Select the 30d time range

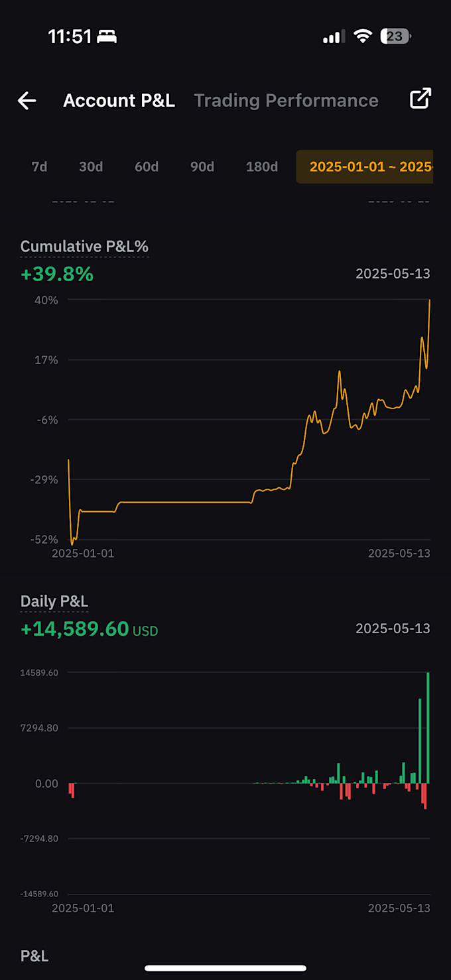tap(91, 166)
